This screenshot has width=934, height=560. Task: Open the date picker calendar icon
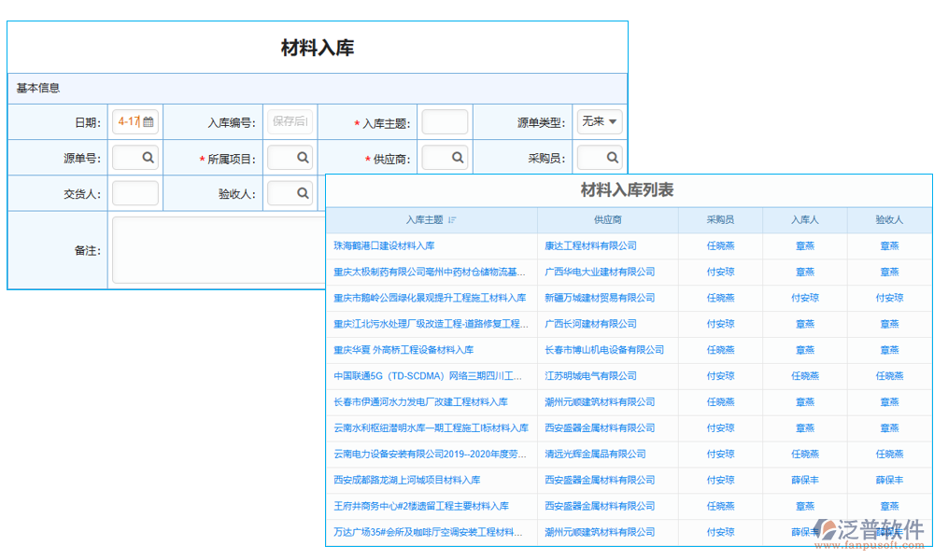pyautogui.click(x=147, y=121)
